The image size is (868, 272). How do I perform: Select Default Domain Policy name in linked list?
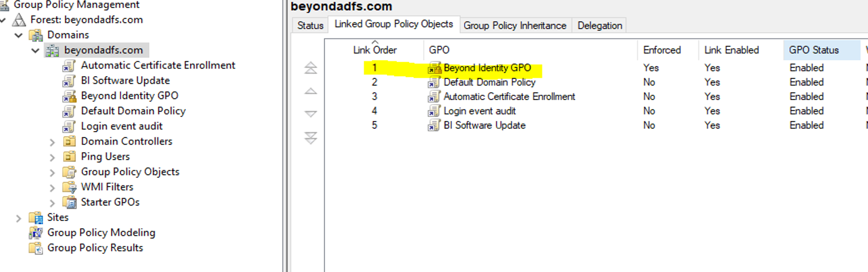click(489, 82)
